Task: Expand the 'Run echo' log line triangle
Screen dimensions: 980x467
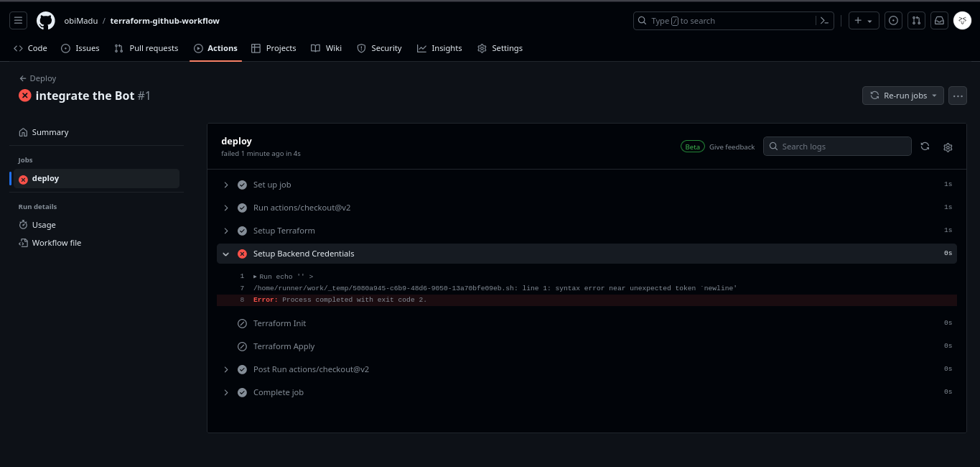Action: tap(255, 277)
